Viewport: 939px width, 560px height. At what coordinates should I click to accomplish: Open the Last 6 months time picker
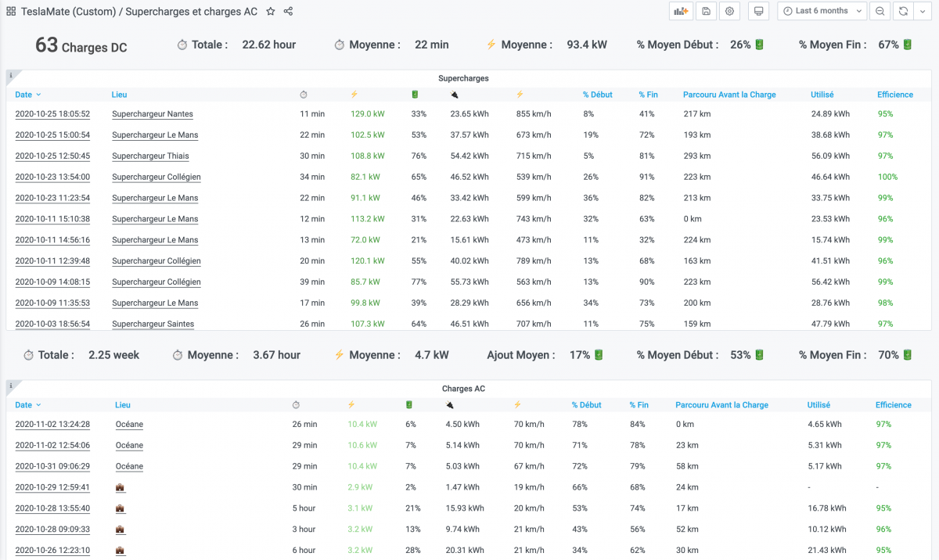[x=822, y=11]
